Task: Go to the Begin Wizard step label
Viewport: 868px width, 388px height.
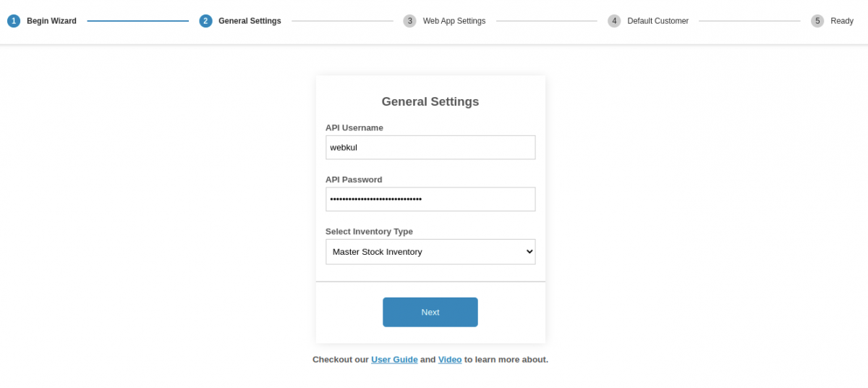Action: tap(51, 21)
